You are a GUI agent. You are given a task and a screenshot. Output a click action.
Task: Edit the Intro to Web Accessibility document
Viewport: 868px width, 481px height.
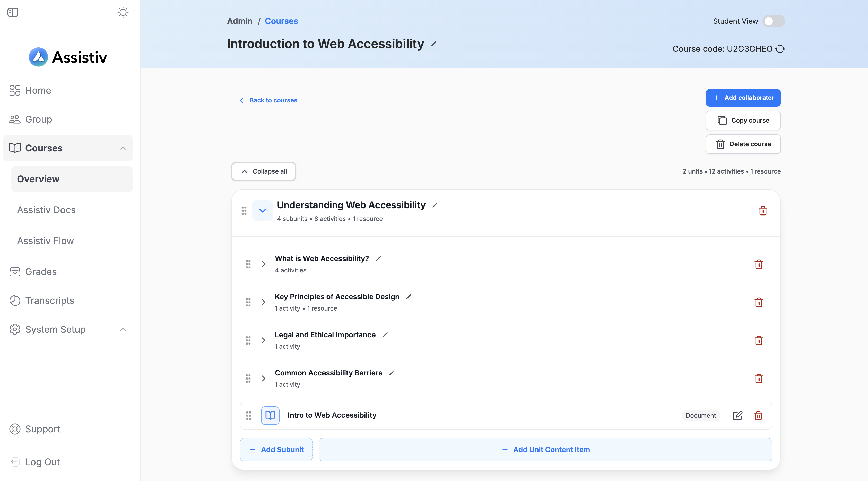click(x=737, y=415)
